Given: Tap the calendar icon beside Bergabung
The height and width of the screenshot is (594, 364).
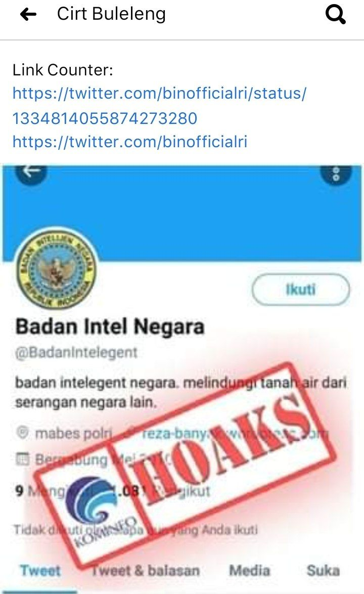Looking at the screenshot, I should click(x=23, y=459).
